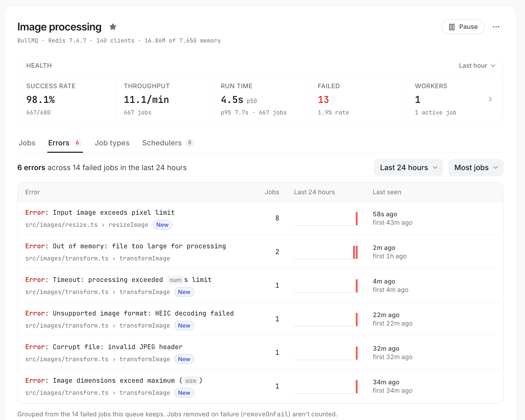
Task: Click the Schedulers count badge 0
Action: pos(190,143)
